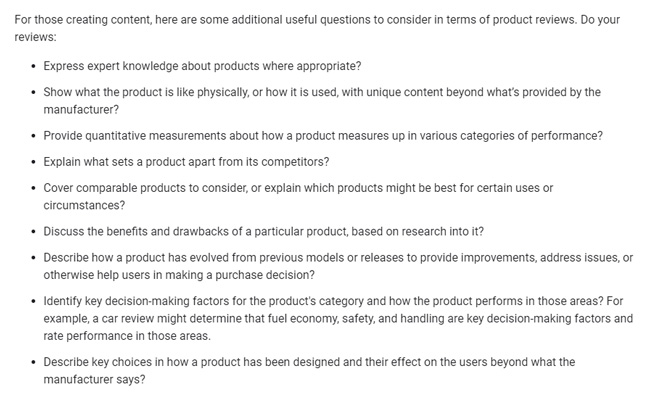Click the intro paragraph about product reviews
This screenshot has width=650, height=399.
click(317, 28)
